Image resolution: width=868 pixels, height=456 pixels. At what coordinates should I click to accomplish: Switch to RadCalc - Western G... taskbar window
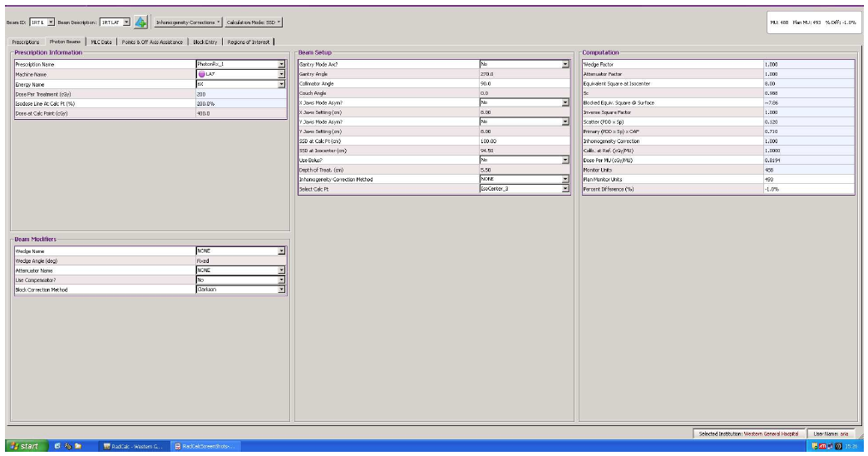coord(133,446)
